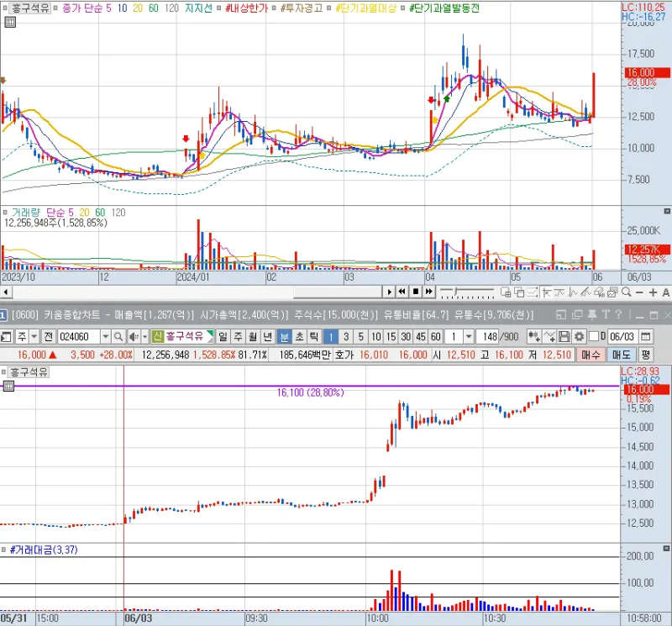Select the 1 minute interval button

tap(331, 337)
